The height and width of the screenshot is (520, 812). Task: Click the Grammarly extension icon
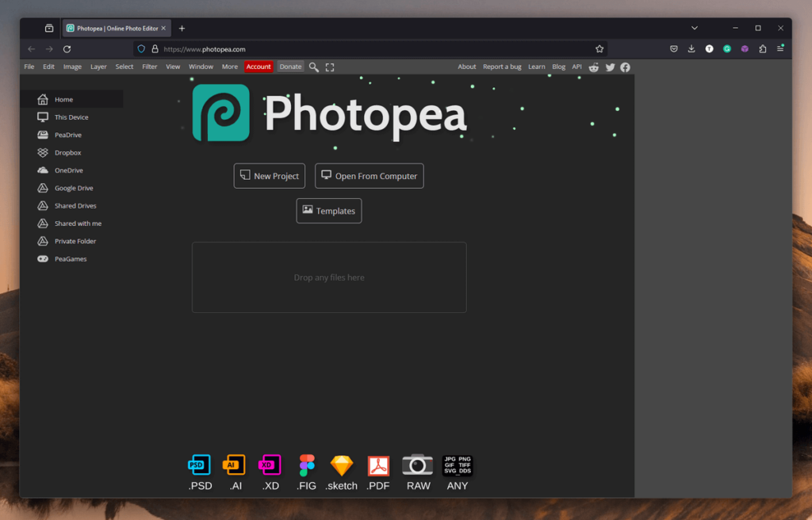(727, 48)
